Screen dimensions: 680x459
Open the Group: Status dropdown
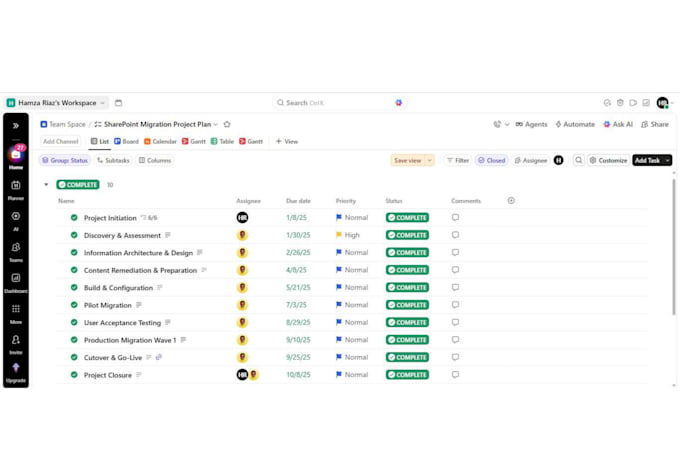[x=65, y=161]
